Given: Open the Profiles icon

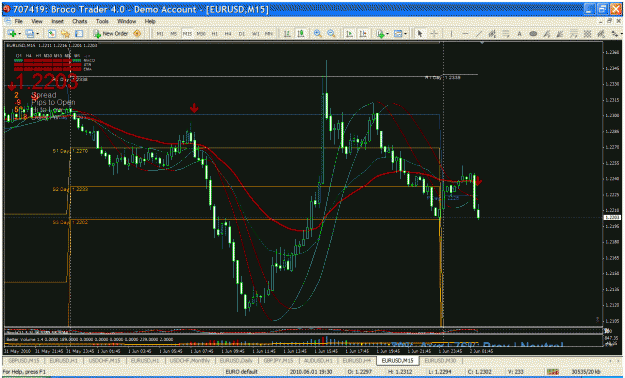Looking at the screenshot, I should pyautogui.click(x=29, y=34).
